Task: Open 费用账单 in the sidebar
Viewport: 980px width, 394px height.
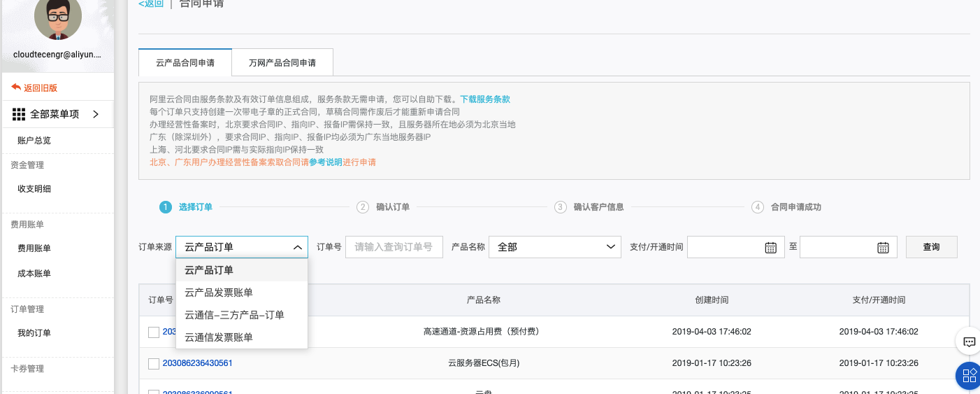Action: (34, 248)
